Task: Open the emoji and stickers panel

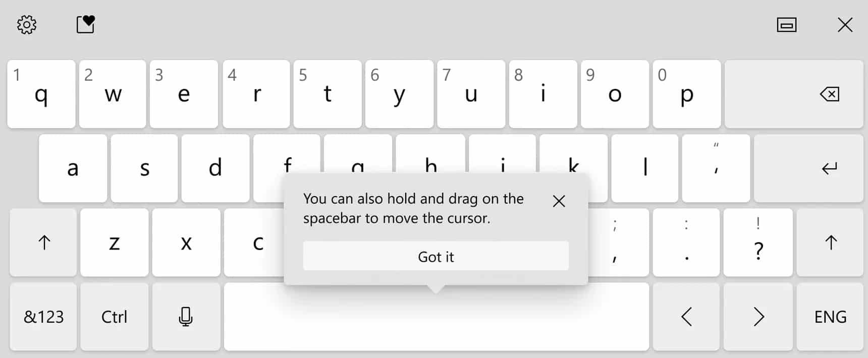Action: (86, 24)
